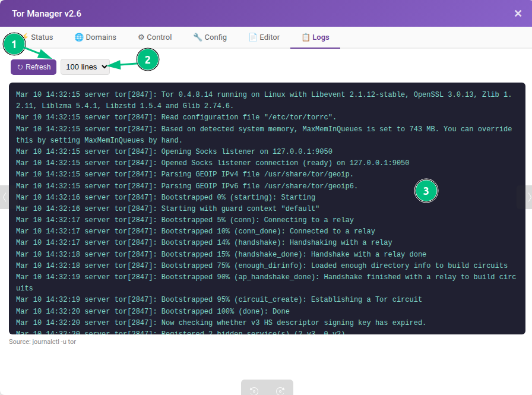Screen dimensions: 532x395
Task: Select log line "Bootstrapped 15% (handshake_done)"
Action: pyautogui.click(x=221, y=254)
